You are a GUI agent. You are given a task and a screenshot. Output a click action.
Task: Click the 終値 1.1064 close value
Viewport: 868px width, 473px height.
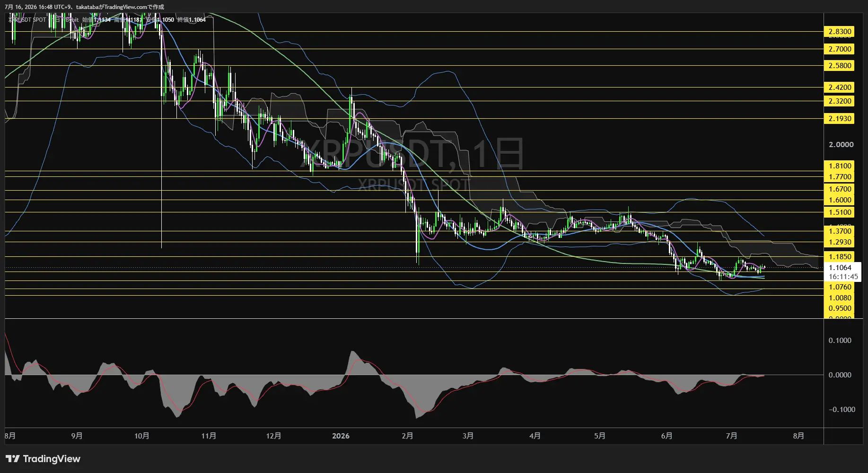(x=191, y=19)
